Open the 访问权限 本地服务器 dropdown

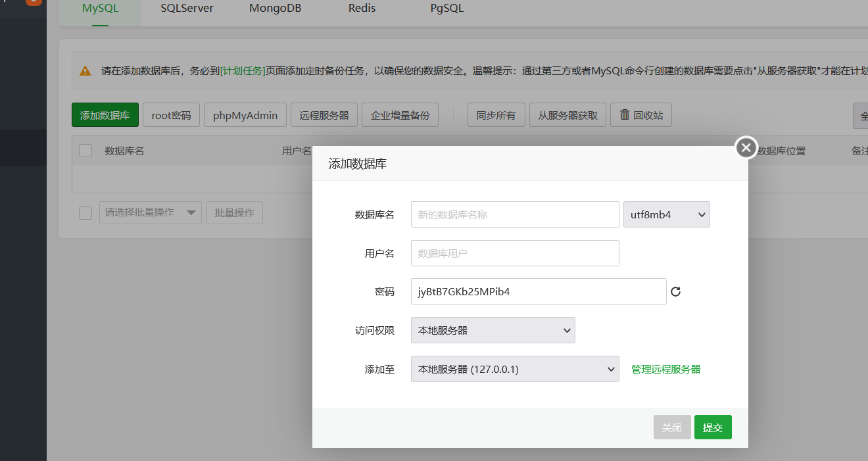point(493,330)
